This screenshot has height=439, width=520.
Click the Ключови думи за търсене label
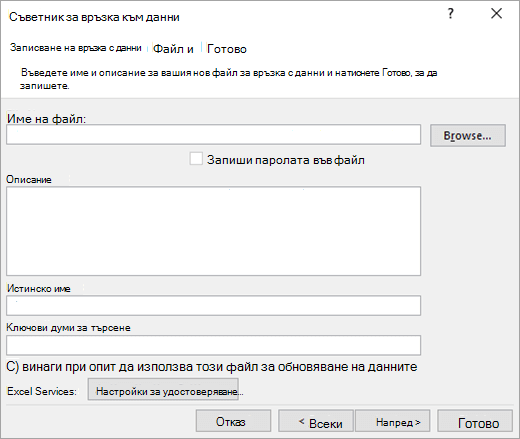(68, 328)
